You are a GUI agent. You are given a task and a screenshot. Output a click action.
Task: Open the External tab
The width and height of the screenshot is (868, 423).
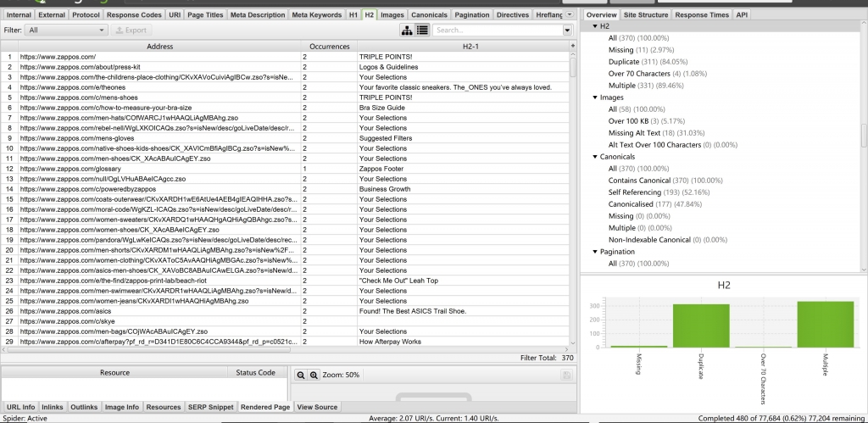tap(53, 15)
